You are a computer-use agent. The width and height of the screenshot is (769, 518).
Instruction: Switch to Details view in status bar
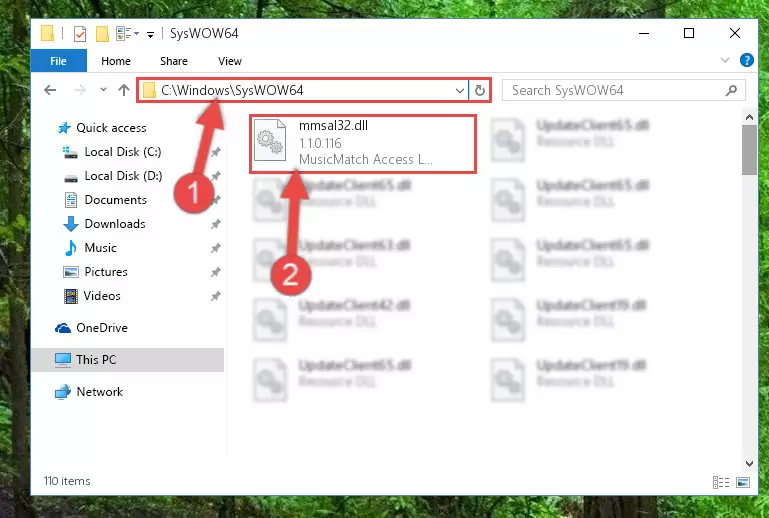pos(720,483)
